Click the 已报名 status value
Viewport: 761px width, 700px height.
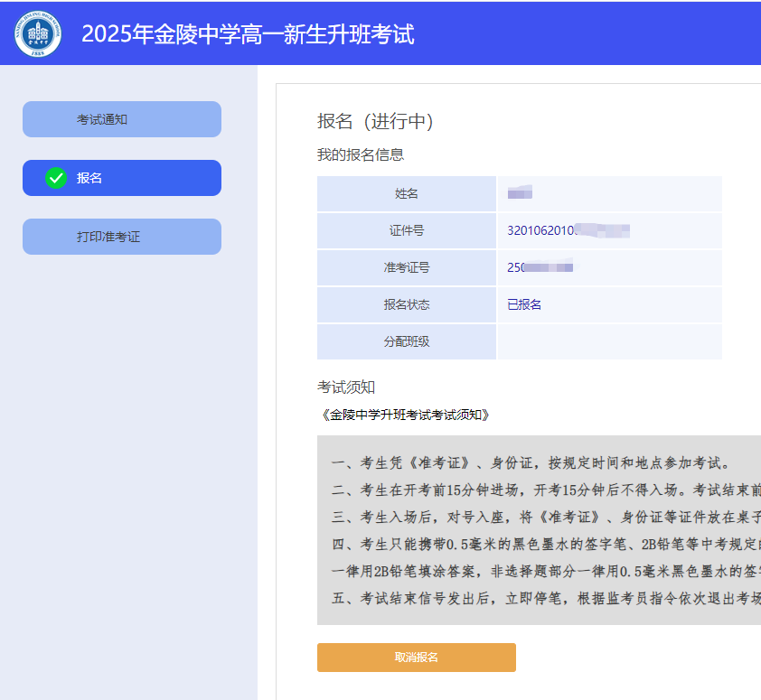point(524,304)
